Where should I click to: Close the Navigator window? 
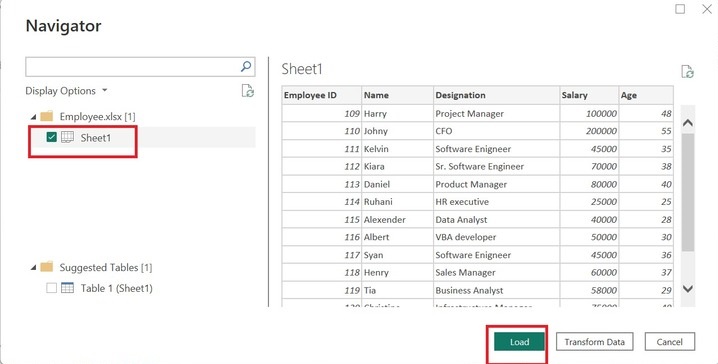point(707,9)
